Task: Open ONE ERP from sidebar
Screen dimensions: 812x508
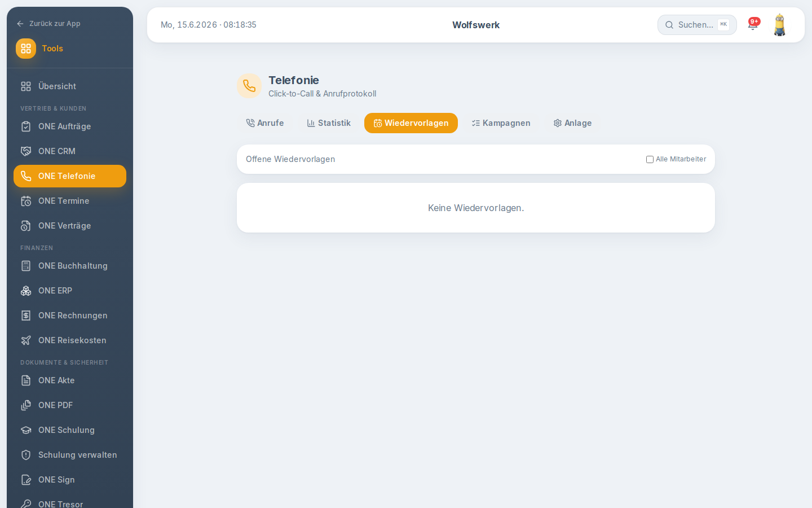Action: click(70, 291)
